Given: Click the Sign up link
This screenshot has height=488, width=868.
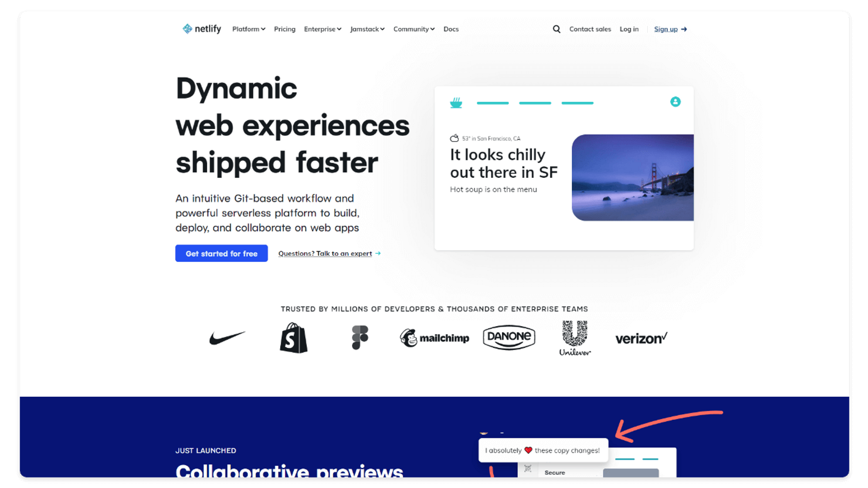Looking at the screenshot, I should (666, 29).
